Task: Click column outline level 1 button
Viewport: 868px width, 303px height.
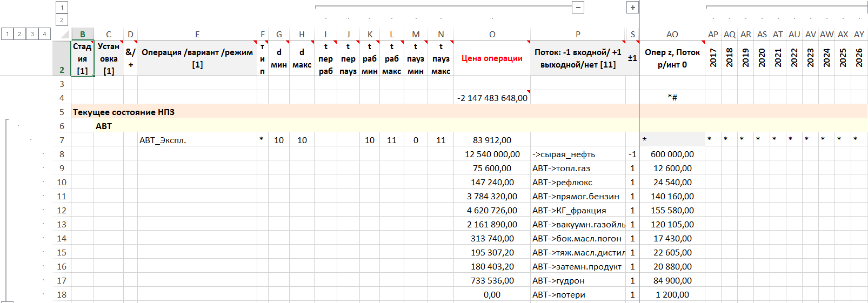Action: [x=62, y=8]
